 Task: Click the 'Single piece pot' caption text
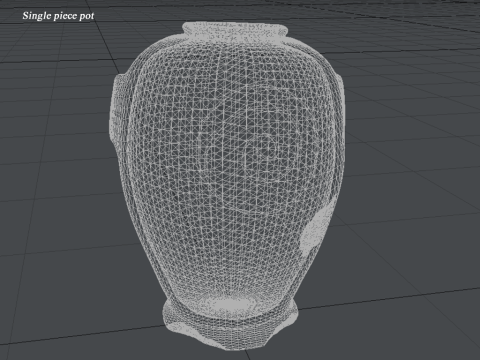(58, 16)
